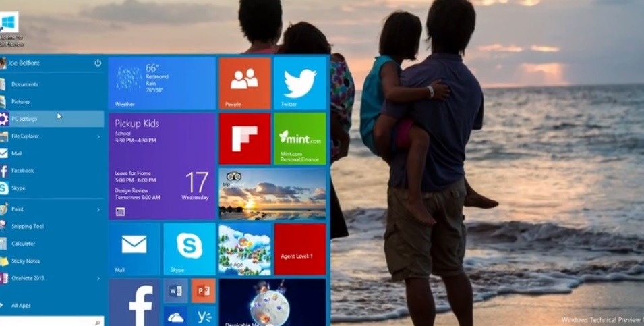Open PC settings
Screen dimensions: 644x326
[x=52, y=119]
